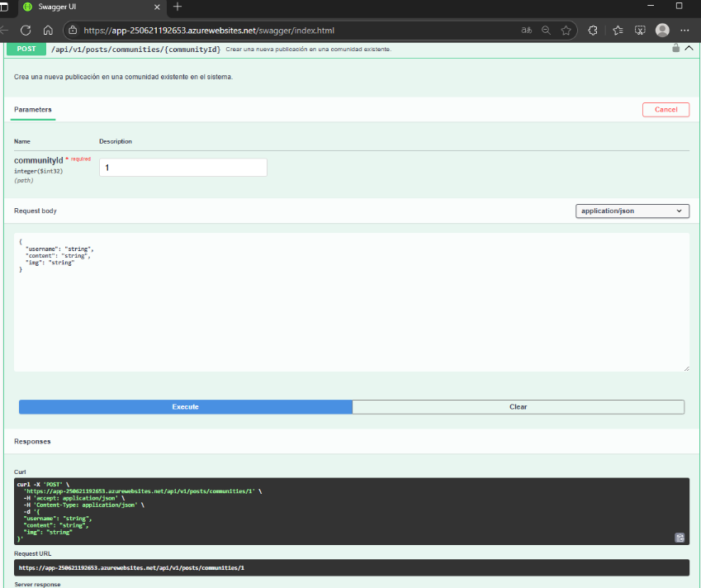Screen dimensions: 701x588
Task: Click the Request URL value box
Action: [352, 568]
